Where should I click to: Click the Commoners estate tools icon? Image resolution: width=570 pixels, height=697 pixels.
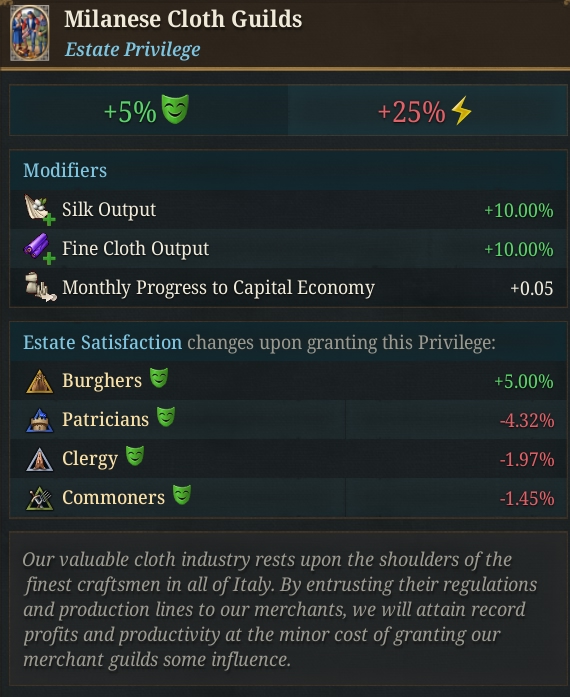tap(40, 498)
